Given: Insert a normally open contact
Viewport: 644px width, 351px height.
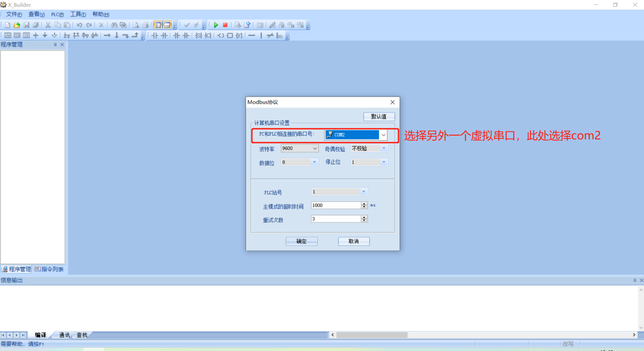Looking at the screenshot, I should (155, 35).
